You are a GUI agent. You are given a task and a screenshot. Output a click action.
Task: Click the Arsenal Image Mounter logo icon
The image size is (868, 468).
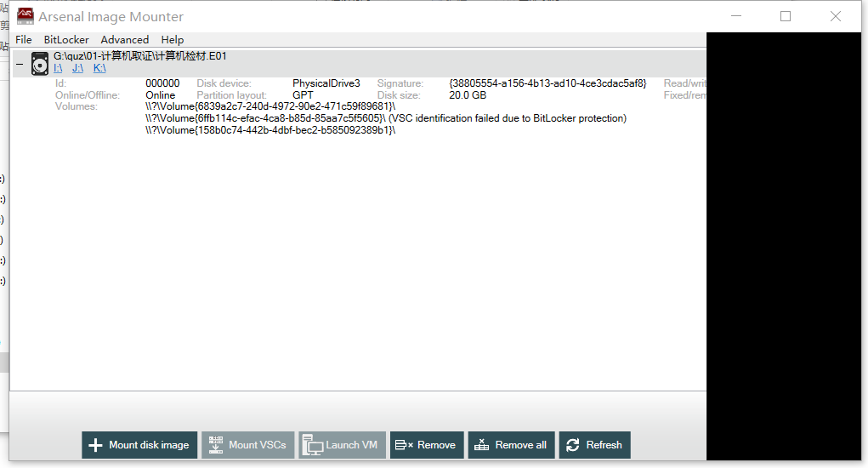click(26, 16)
